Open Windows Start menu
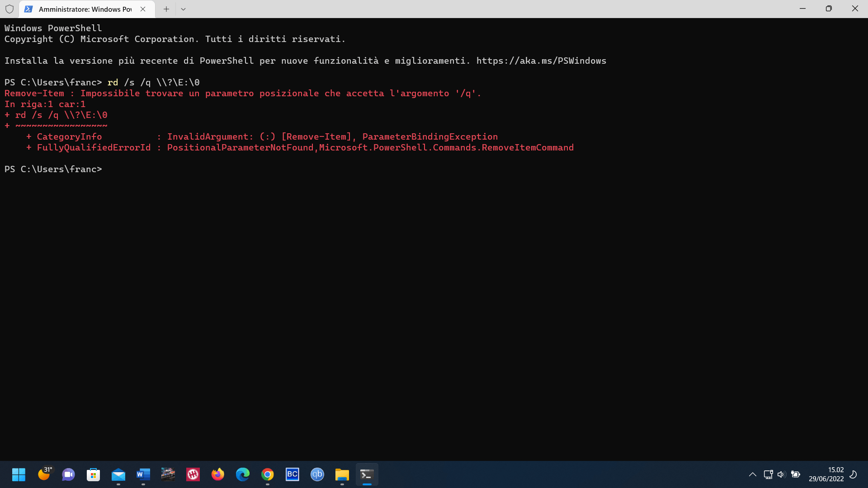This screenshot has height=488, width=868. (x=19, y=474)
